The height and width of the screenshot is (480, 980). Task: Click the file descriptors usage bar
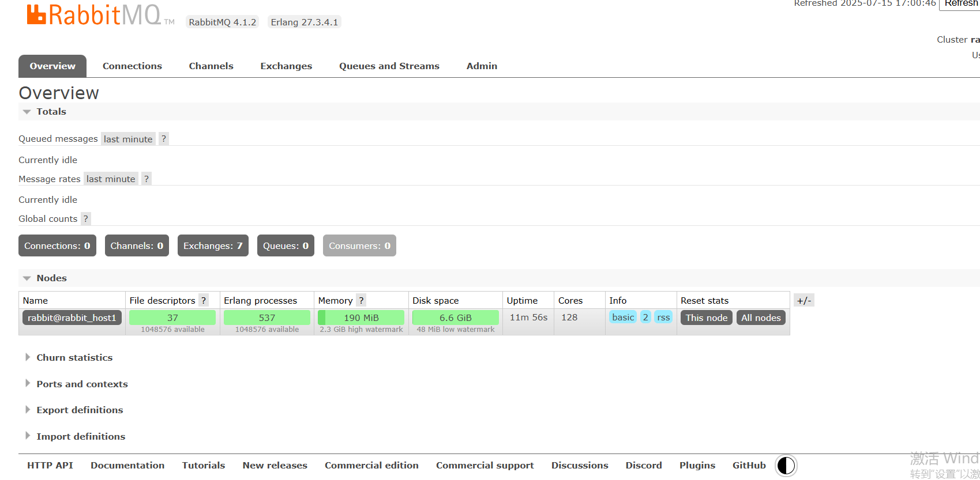click(x=172, y=318)
